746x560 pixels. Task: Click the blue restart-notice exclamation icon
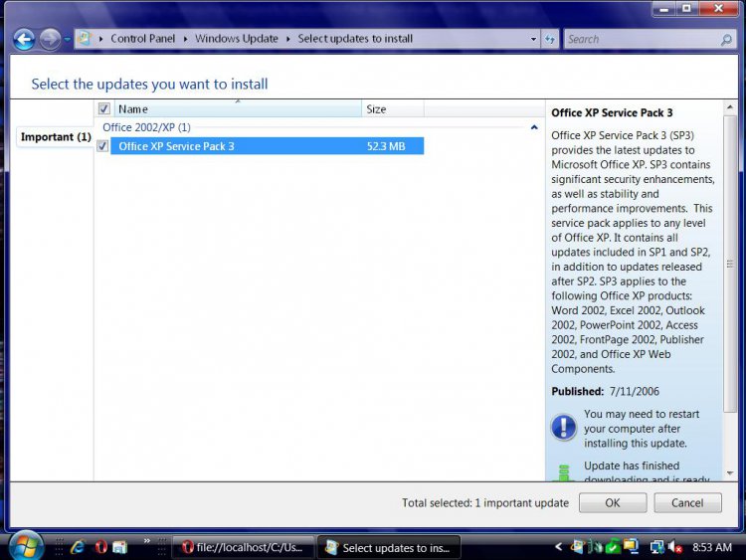coord(564,427)
